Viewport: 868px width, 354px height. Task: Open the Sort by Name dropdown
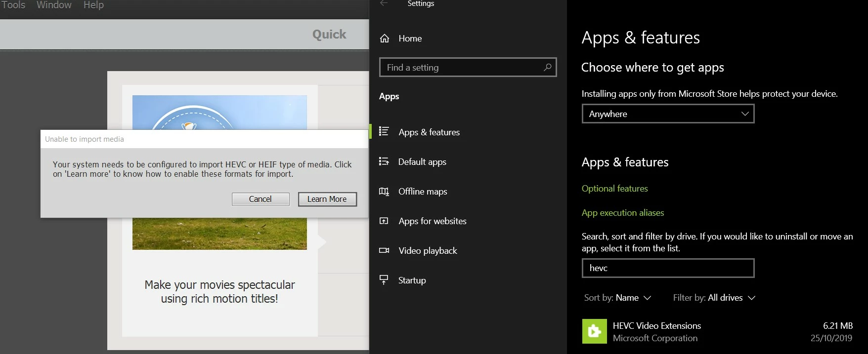(617, 298)
